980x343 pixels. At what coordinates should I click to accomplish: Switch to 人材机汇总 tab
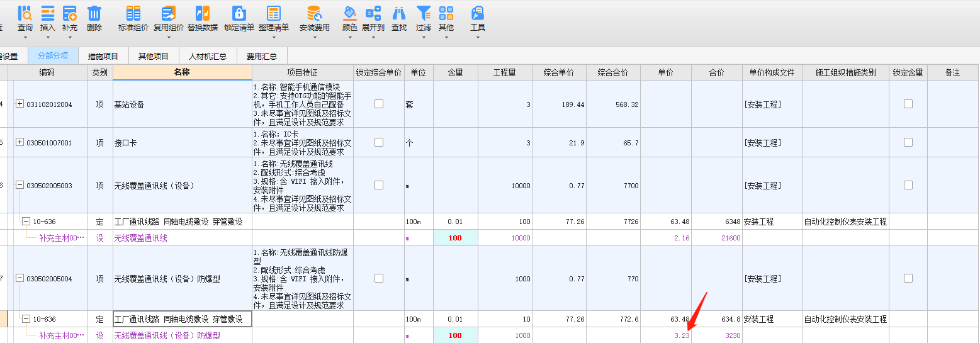208,56
